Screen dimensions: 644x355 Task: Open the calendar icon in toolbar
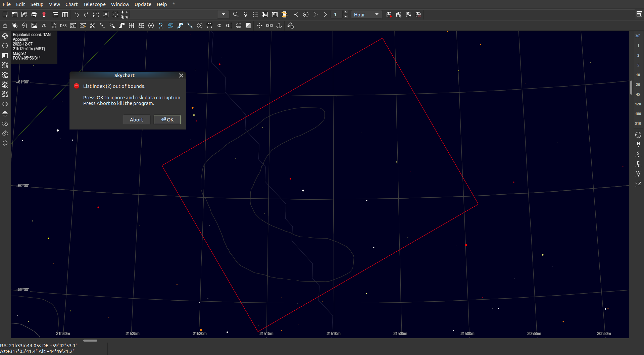click(275, 15)
